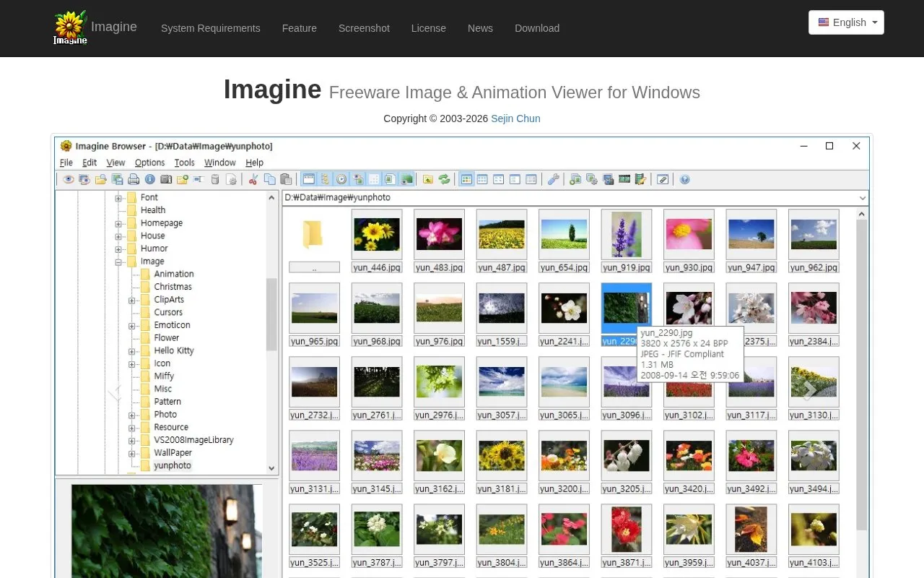Select the yun_446.jpg sunflower thumbnail
Viewport: 924px width, 578px height.
click(x=377, y=235)
